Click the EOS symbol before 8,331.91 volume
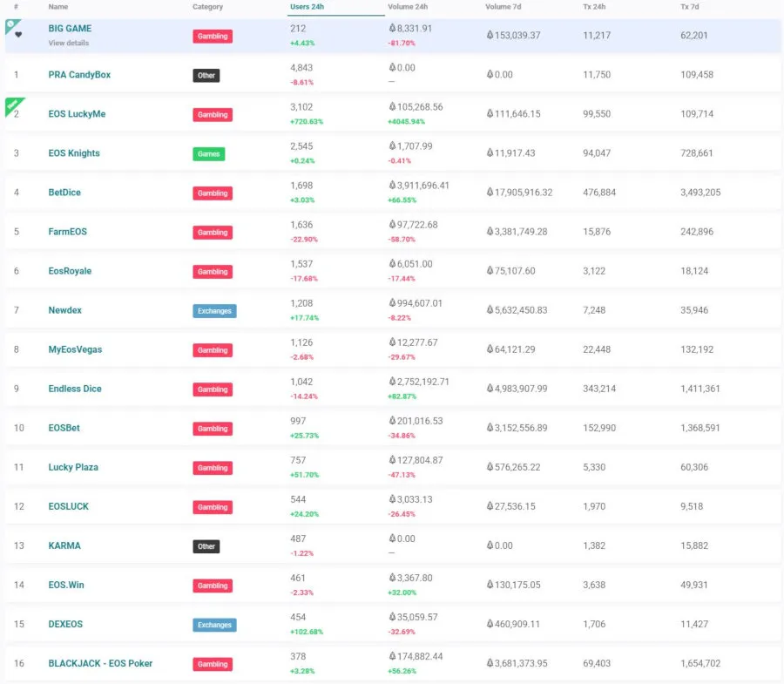The height and width of the screenshot is (684, 784). [x=393, y=28]
